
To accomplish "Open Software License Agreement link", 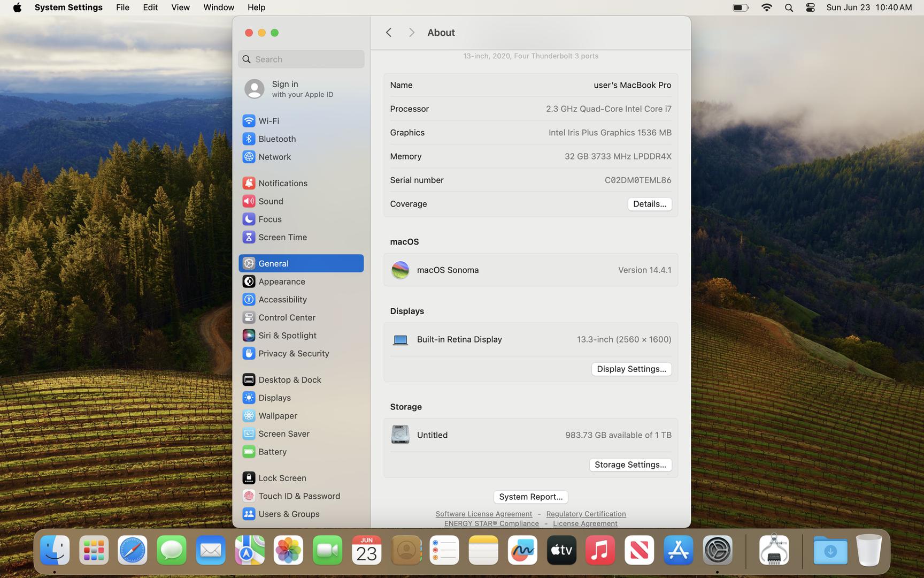I will point(483,514).
